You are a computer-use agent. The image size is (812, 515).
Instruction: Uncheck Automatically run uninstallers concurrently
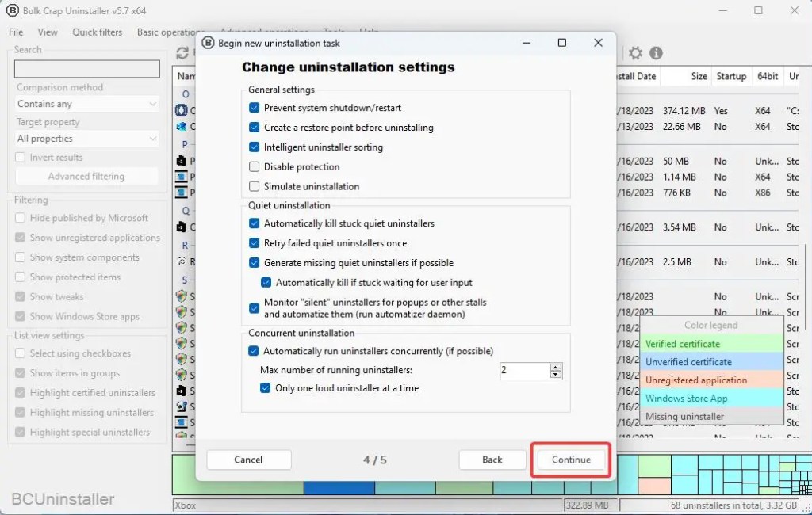click(x=253, y=351)
